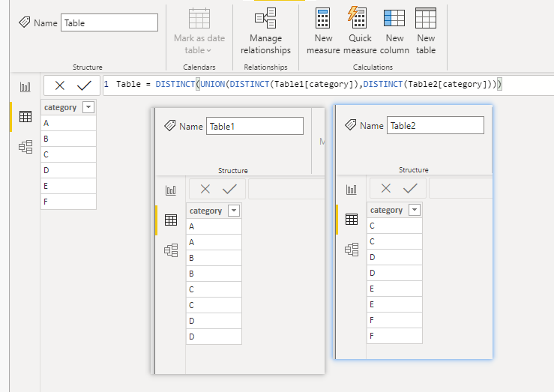
Task: Click the category header in Table2
Action: click(386, 210)
